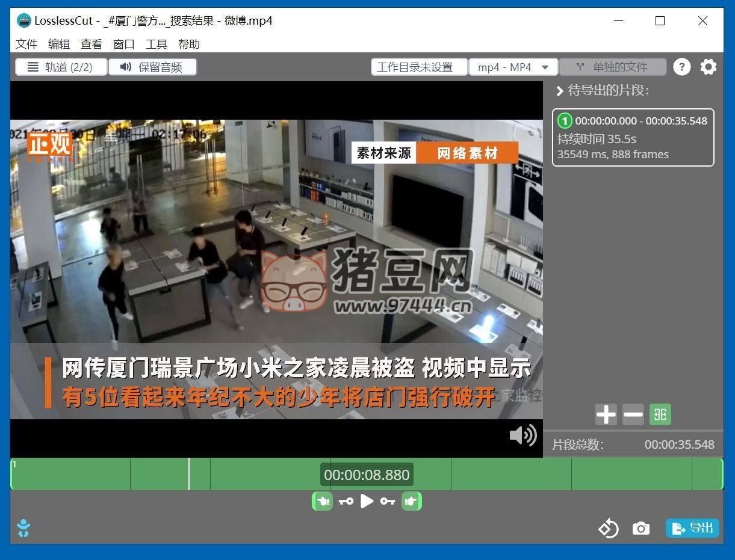Set cut end with right hand icon
This screenshot has height=560, width=735.
click(411, 501)
